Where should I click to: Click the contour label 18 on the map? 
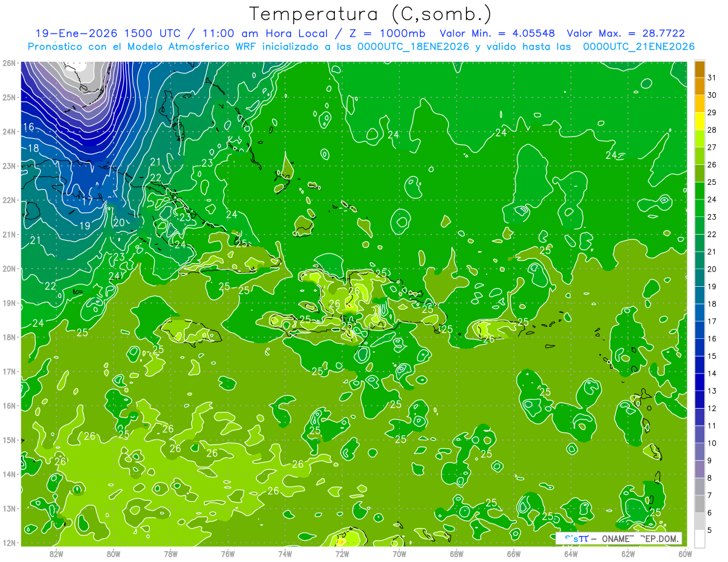[x=33, y=148]
